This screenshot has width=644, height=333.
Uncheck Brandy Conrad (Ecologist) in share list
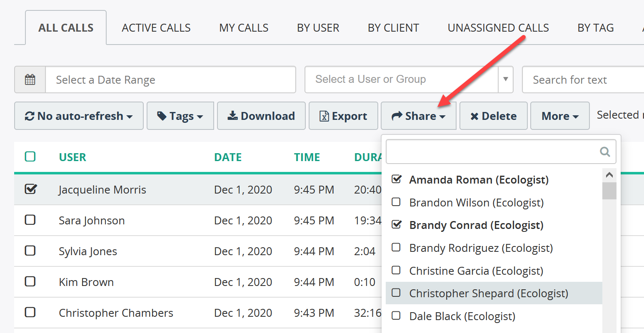(x=397, y=225)
